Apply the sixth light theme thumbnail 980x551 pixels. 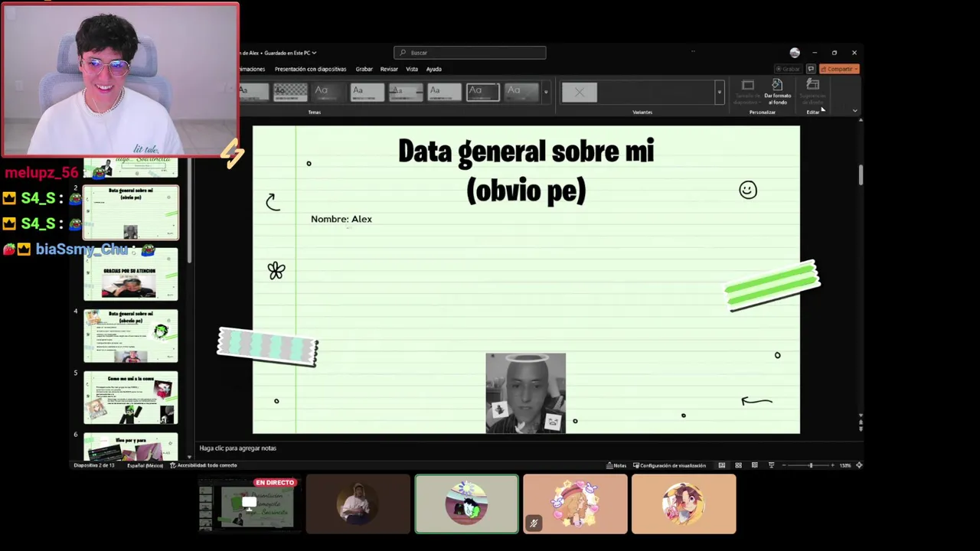444,92
